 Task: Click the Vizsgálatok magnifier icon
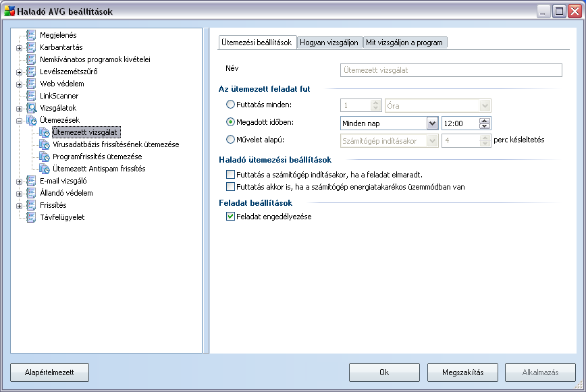coord(31,108)
